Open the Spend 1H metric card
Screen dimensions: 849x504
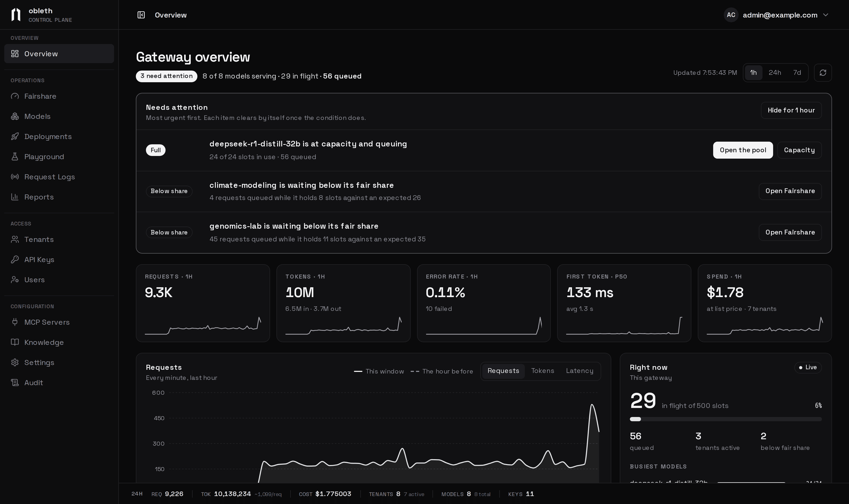click(764, 303)
